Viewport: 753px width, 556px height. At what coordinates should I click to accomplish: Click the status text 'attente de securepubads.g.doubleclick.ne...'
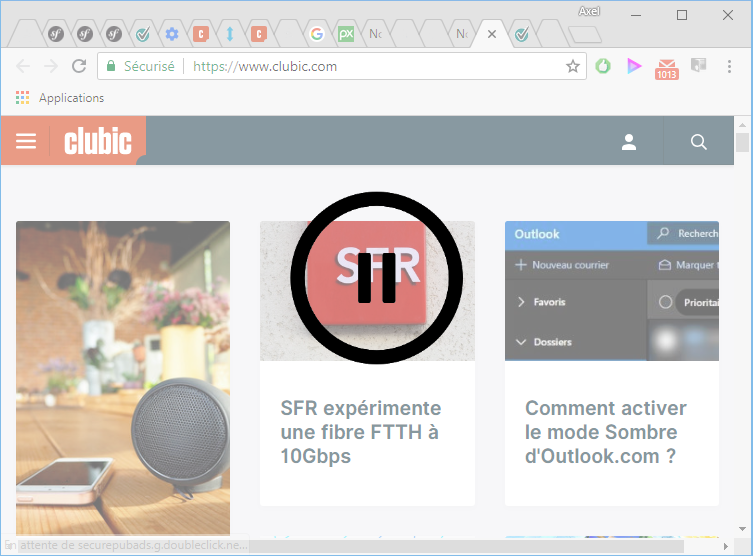[x=134, y=545]
